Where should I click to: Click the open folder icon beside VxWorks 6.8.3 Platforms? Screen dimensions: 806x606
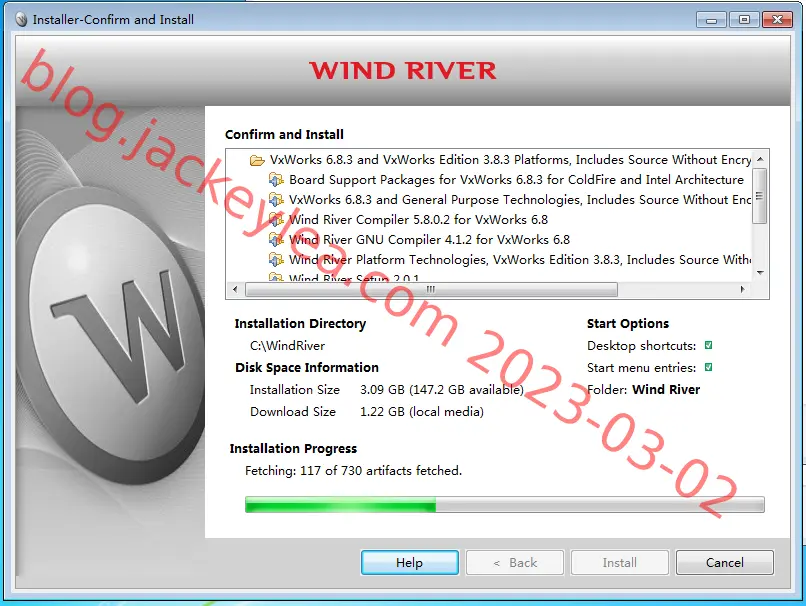point(257,160)
